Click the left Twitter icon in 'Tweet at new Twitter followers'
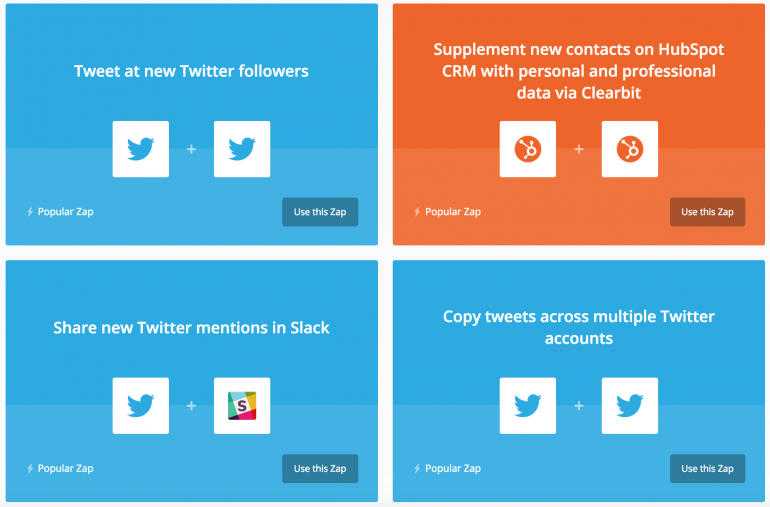 coord(140,149)
